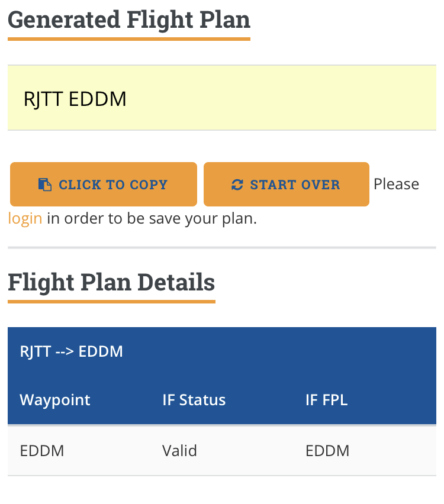Click the word Please beside Start Over
444x504 pixels.
[396, 184]
